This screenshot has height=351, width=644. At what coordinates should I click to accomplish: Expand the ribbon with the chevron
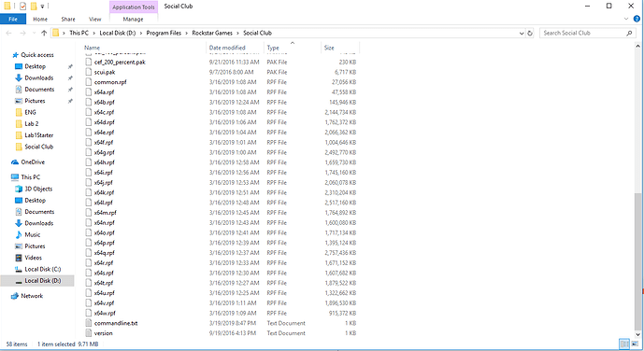pos(626,19)
